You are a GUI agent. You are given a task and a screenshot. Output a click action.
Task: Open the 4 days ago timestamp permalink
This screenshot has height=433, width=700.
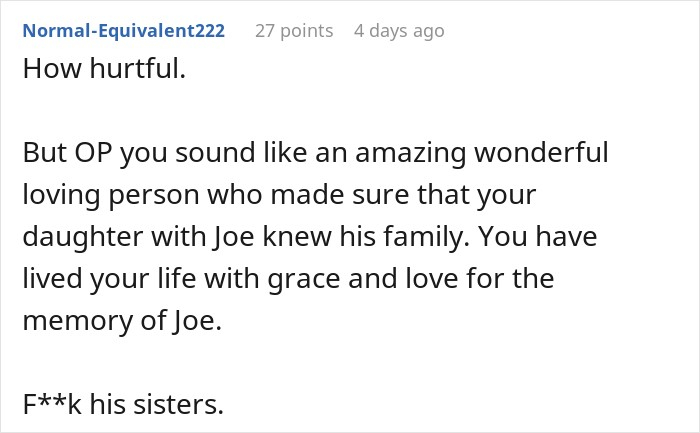click(399, 31)
